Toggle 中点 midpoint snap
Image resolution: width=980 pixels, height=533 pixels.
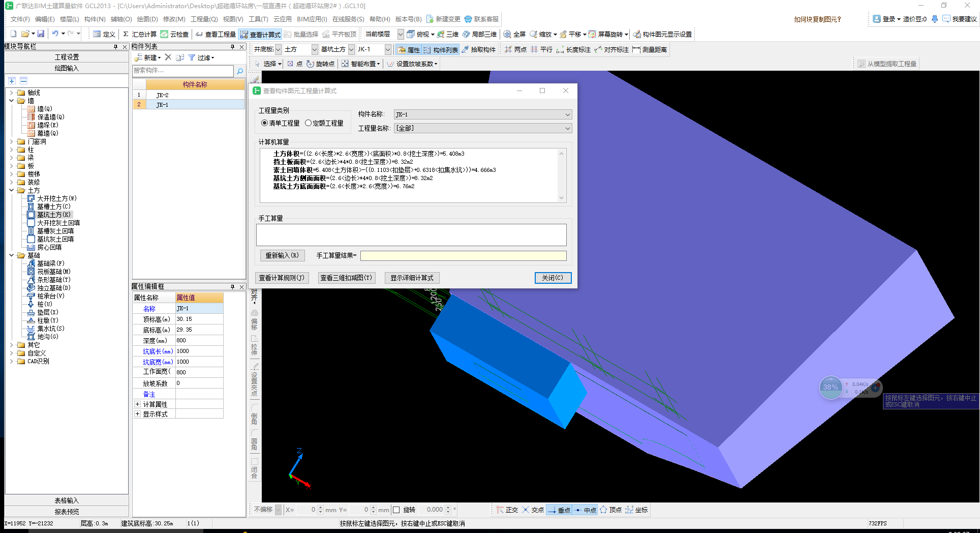coord(585,510)
